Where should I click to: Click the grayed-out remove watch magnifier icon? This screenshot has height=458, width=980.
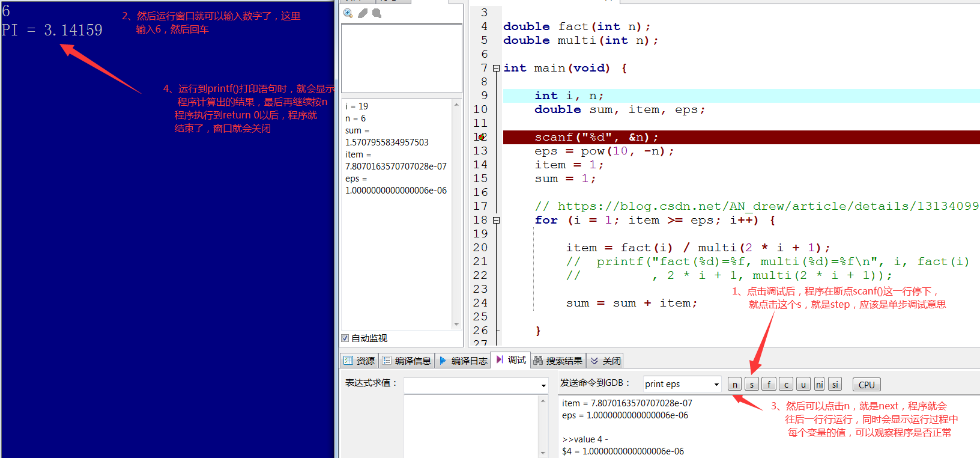tap(377, 13)
